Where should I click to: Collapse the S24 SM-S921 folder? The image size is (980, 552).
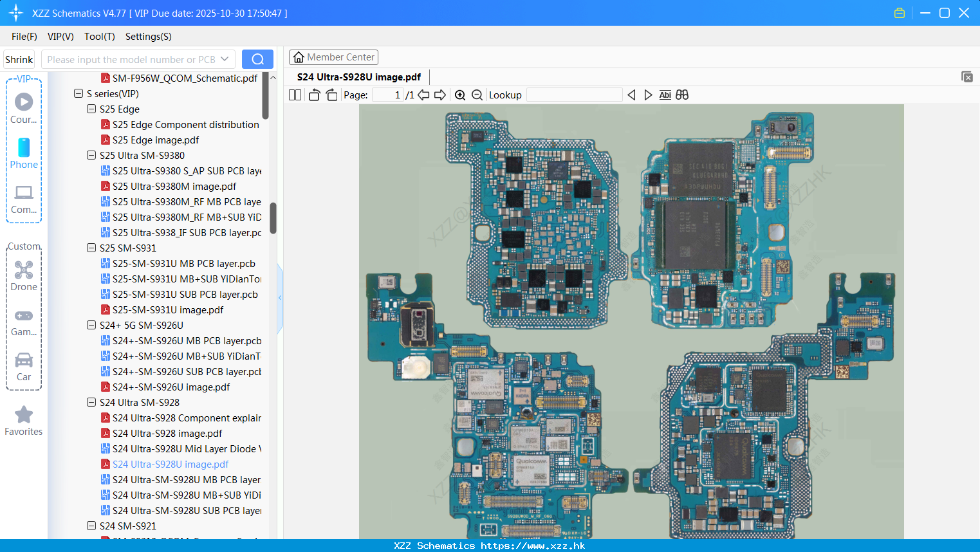91,526
